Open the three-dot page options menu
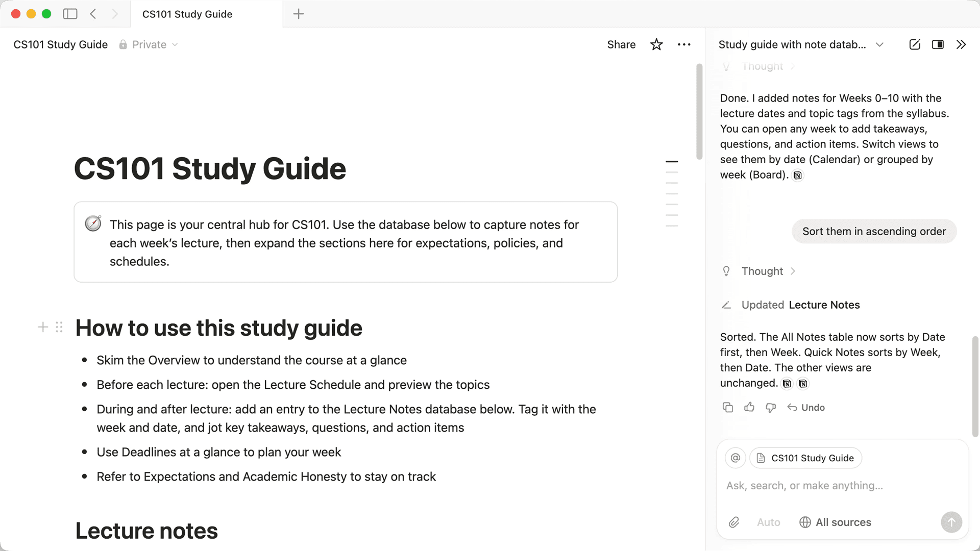This screenshot has height=551, width=980. click(x=684, y=44)
